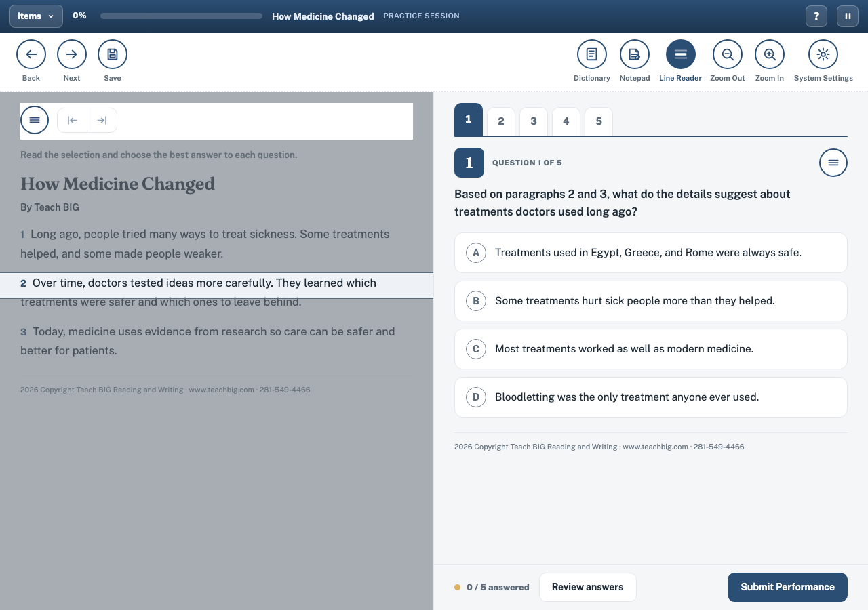
Task: Select answer A about Egypt, Greece, Rome
Action: pos(651,253)
